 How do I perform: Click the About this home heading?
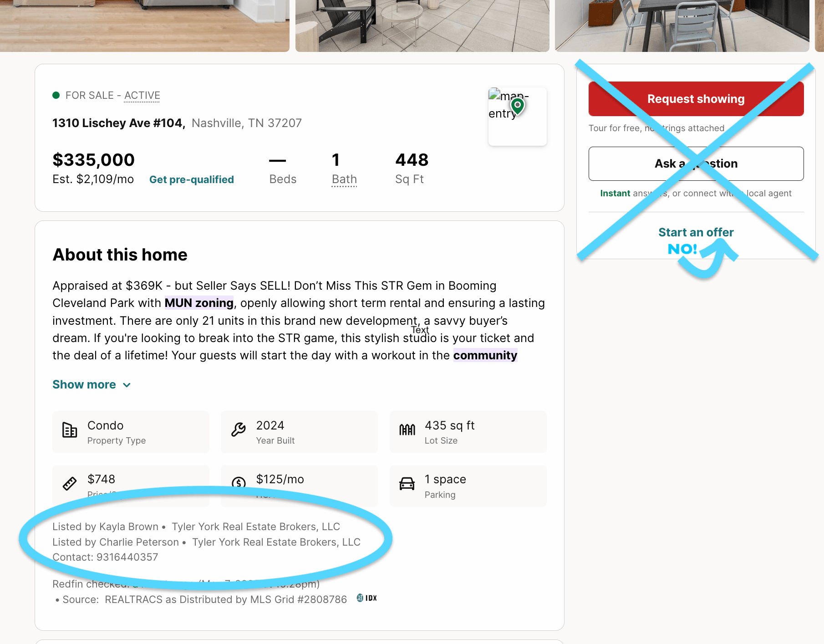coord(120,255)
